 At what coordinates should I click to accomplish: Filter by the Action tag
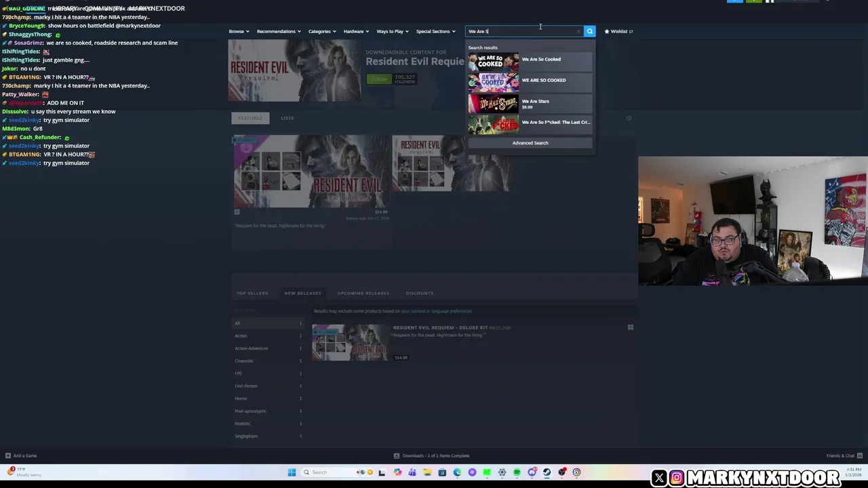[268, 335]
